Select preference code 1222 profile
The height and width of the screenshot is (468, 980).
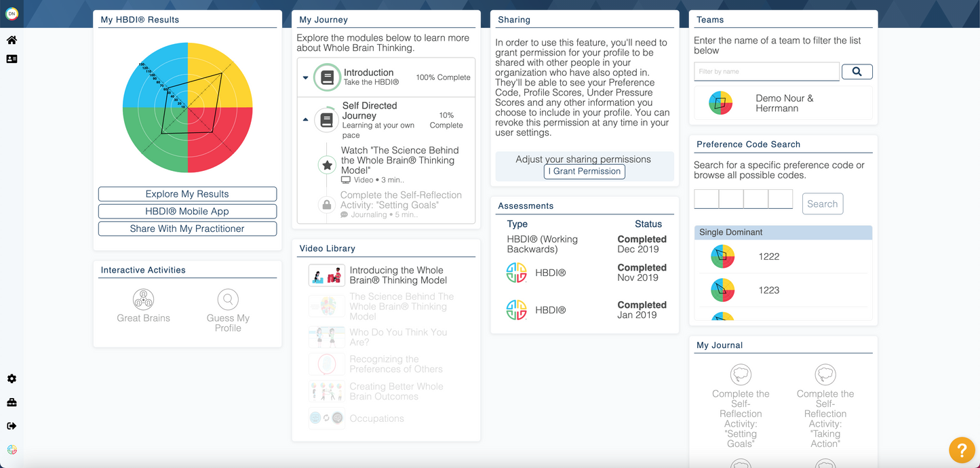tap(768, 256)
